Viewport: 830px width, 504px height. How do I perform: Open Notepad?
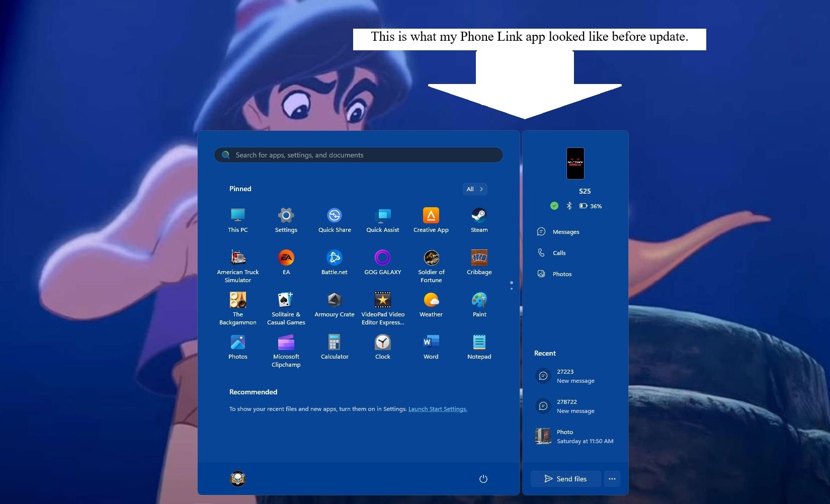[x=479, y=347]
